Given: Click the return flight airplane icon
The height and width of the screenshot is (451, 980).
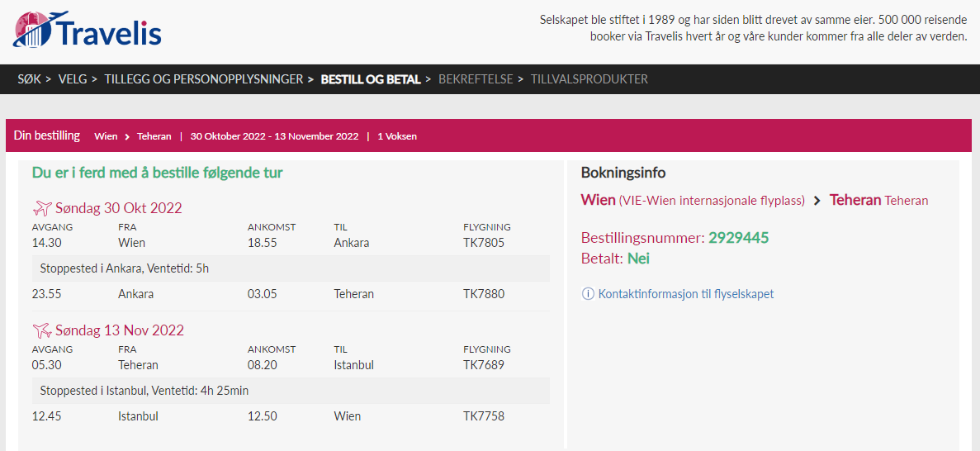Looking at the screenshot, I should (x=42, y=330).
